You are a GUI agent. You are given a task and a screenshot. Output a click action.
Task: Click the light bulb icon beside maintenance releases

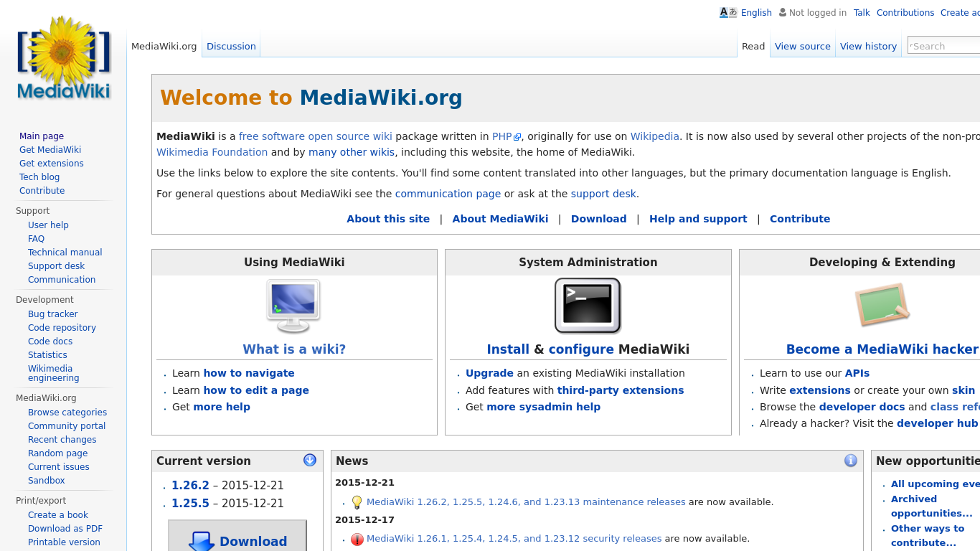click(357, 502)
